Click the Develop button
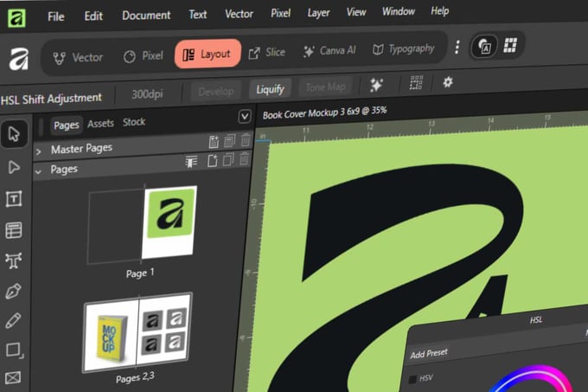 (215, 91)
